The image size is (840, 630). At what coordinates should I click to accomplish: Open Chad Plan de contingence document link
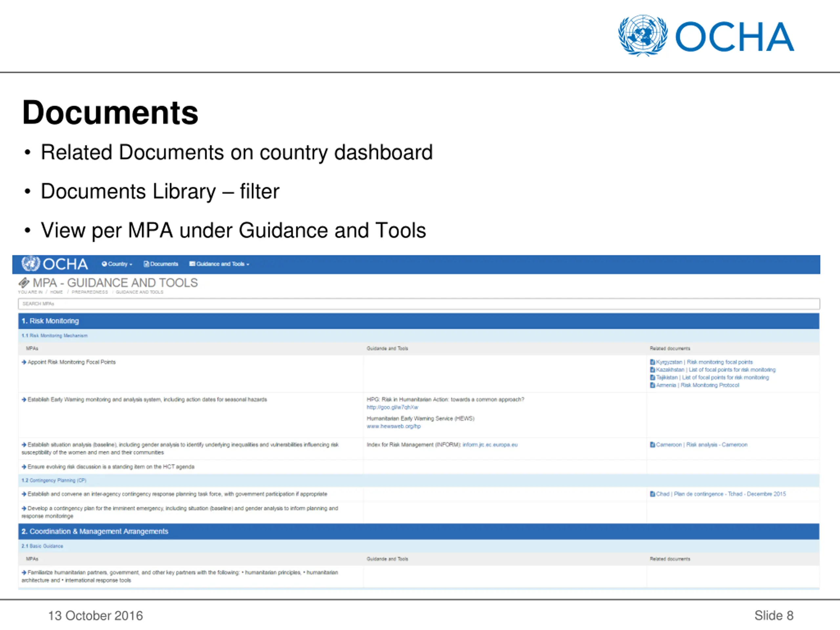point(721,494)
